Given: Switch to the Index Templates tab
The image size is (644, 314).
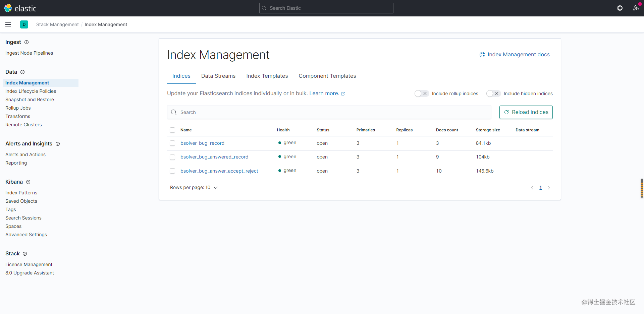Looking at the screenshot, I should click(x=267, y=76).
